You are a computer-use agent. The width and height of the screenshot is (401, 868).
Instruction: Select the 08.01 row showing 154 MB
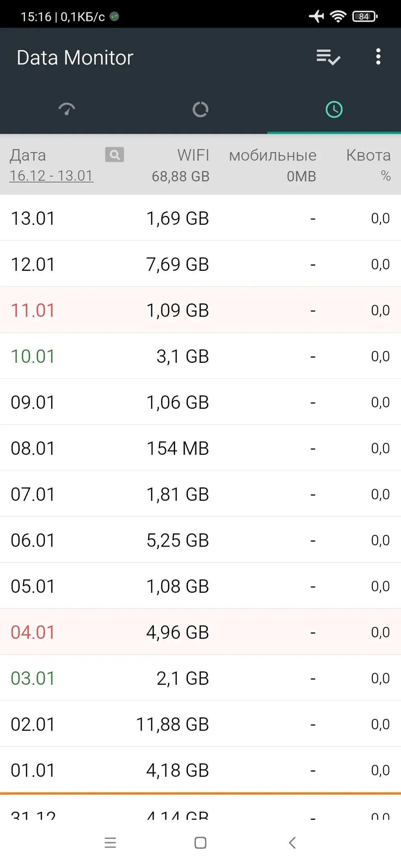(x=200, y=448)
